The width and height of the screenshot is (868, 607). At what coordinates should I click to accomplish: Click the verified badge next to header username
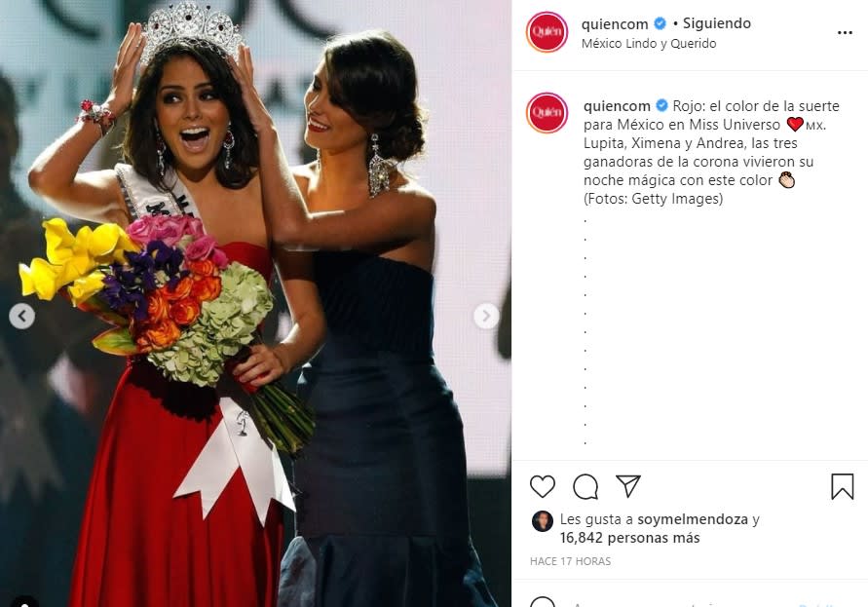click(660, 23)
